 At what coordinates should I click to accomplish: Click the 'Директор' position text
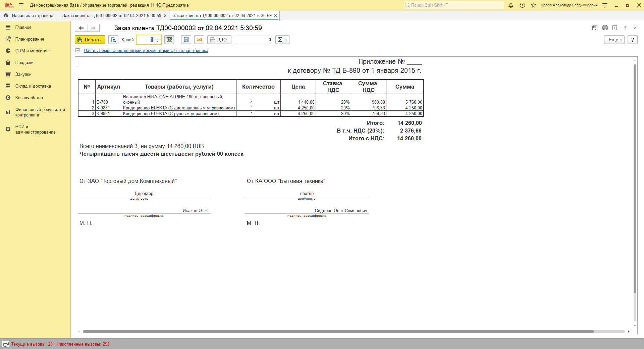coord(144,194)
